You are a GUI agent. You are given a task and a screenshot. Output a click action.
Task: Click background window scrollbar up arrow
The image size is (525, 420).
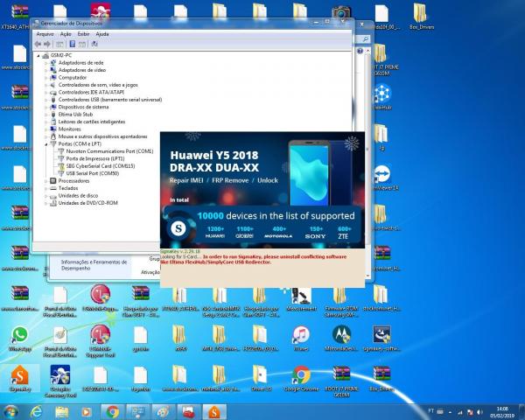(x=368, y=51)
